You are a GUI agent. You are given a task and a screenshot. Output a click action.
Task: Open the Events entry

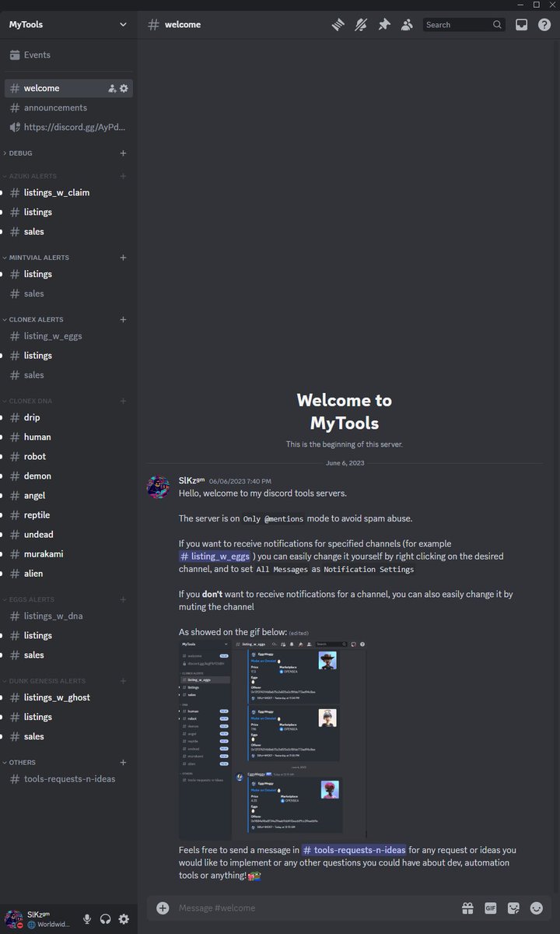68,55
